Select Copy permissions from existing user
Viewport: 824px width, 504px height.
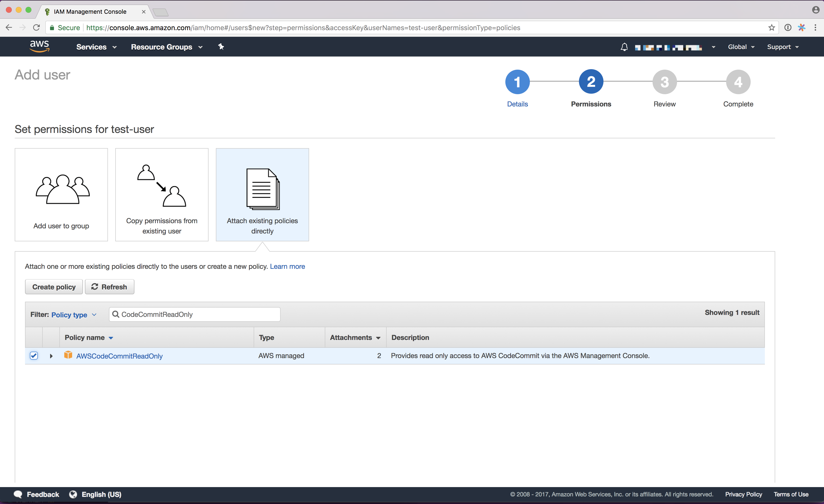coord(162,195)
